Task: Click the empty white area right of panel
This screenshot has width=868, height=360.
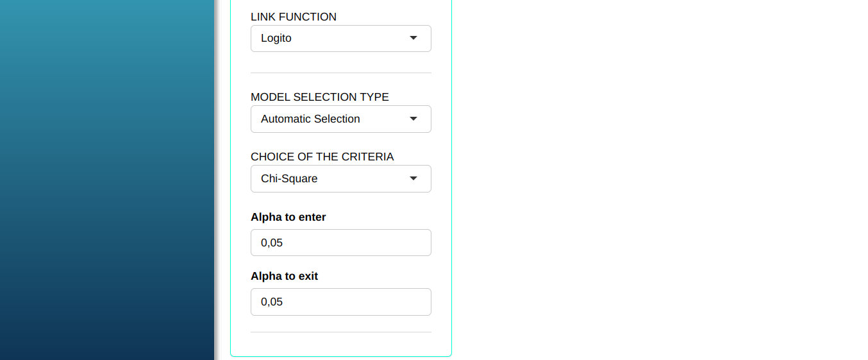Action: (660, 180)
